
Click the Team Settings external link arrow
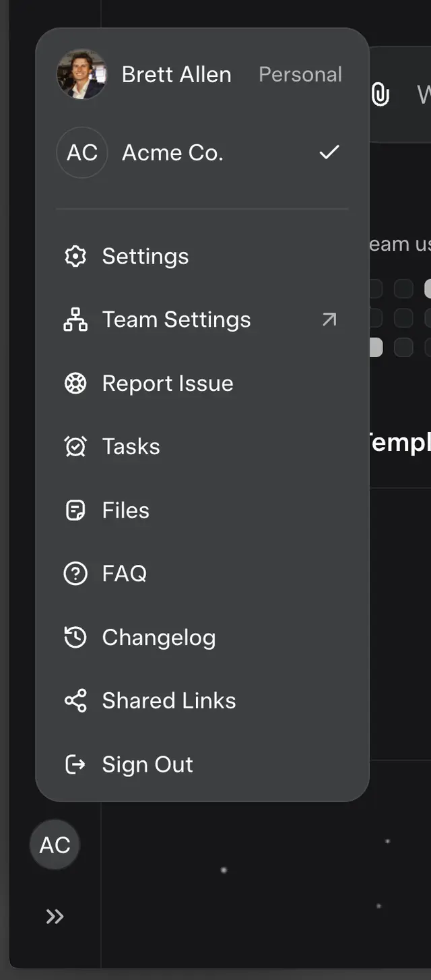coord(329,319)
